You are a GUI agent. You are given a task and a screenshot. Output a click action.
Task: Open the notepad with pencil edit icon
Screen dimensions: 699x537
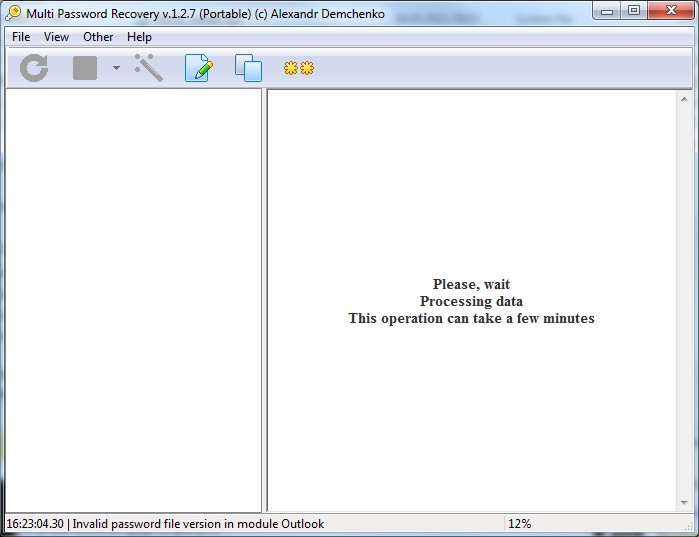click(198, 68)
